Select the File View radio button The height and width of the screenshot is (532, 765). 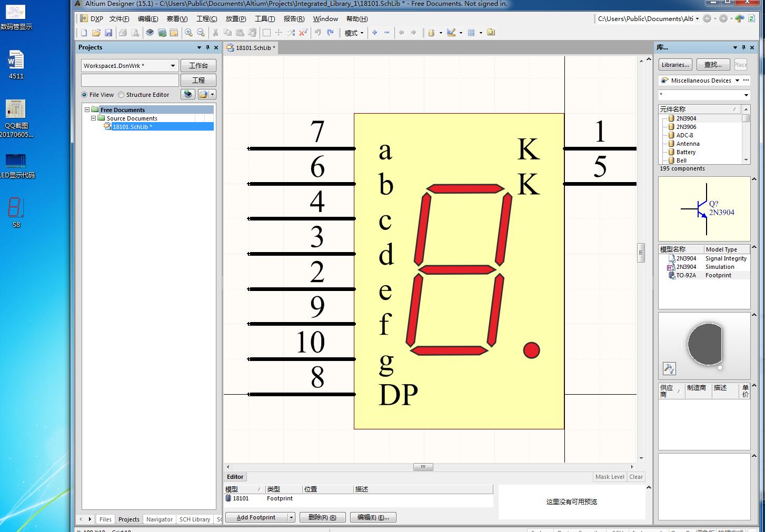pos(84,95)
